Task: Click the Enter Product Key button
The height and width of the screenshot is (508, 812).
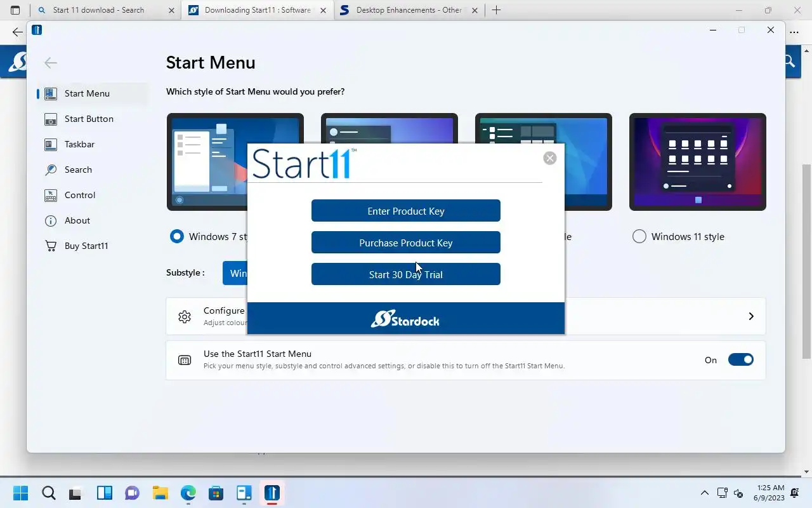Action: tap(406, 211)
